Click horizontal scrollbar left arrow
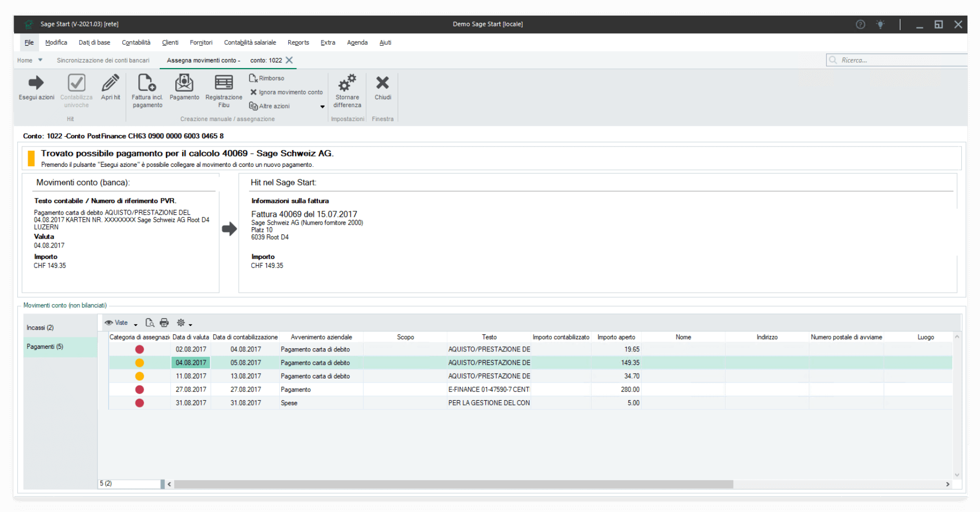 tap(169, 484)
